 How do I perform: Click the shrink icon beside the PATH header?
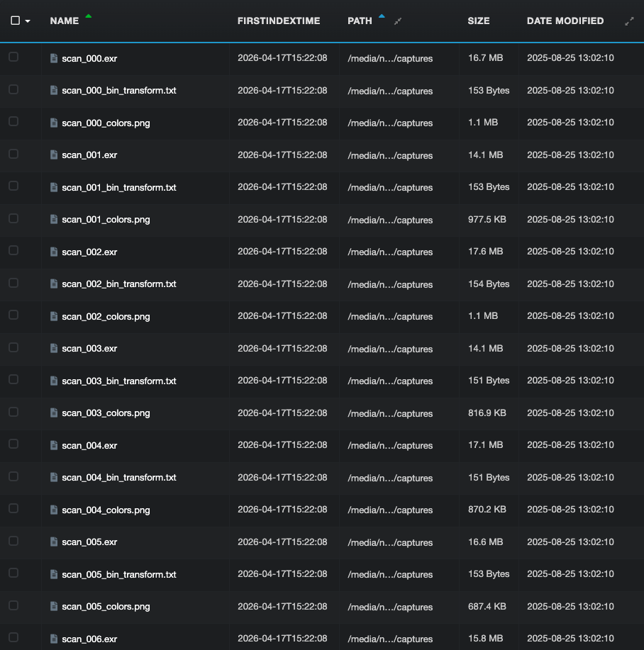(398, 21)
